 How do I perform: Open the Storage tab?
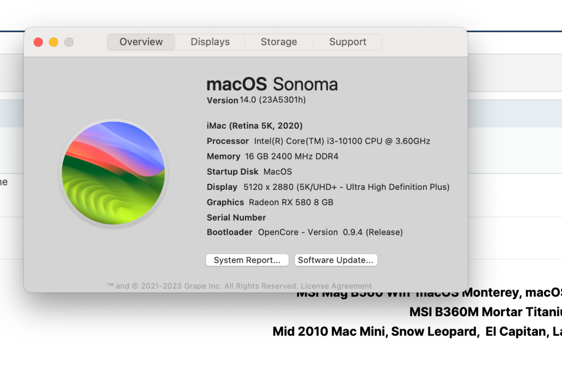[279, 42]
